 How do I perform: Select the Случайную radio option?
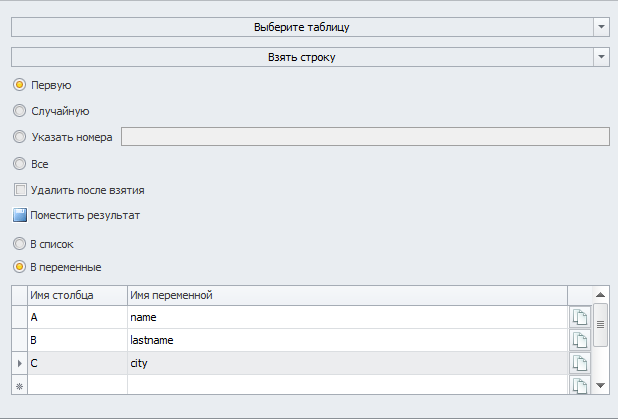pyautogui.click(x=19, y=111)
